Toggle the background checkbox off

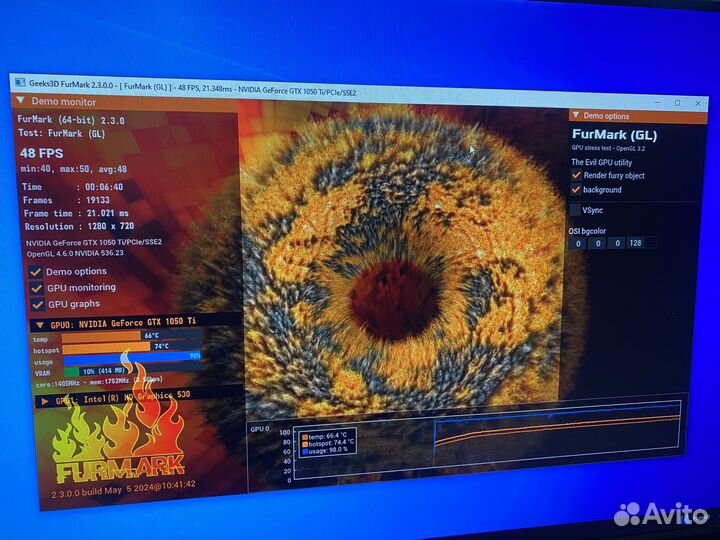[576, 189]
